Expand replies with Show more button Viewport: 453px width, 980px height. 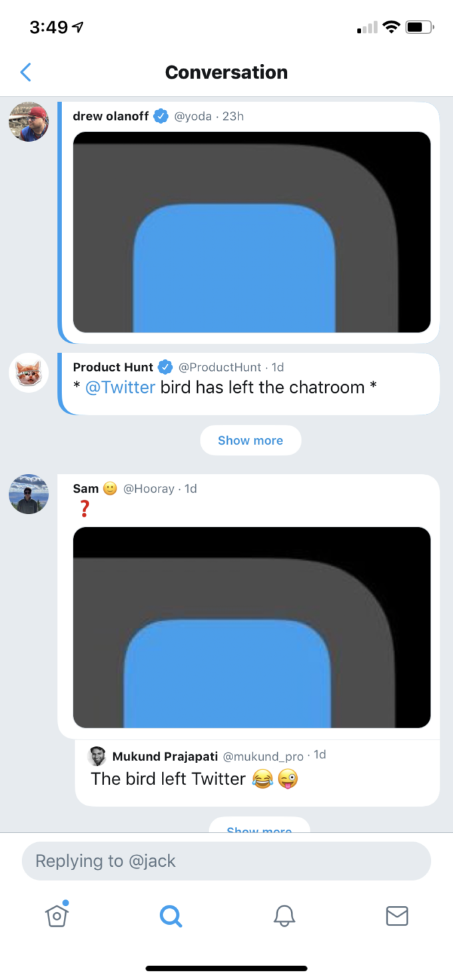(x=250, y=440)
